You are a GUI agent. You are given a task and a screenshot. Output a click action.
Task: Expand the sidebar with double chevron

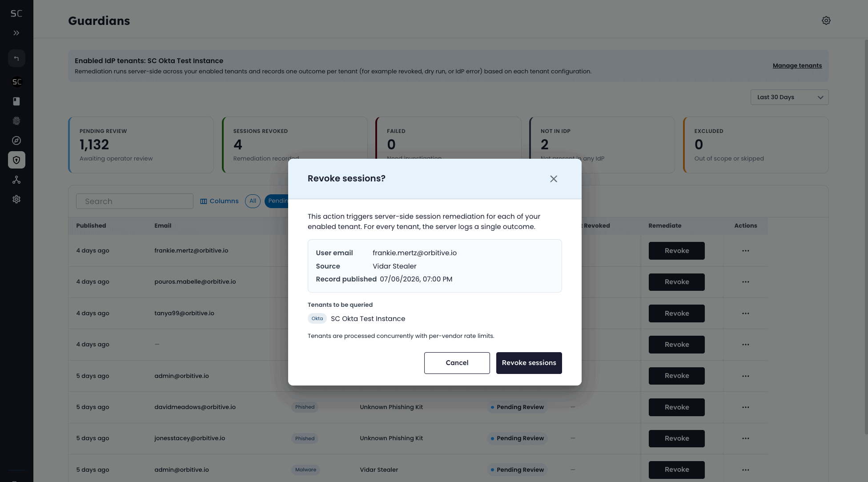16,33
